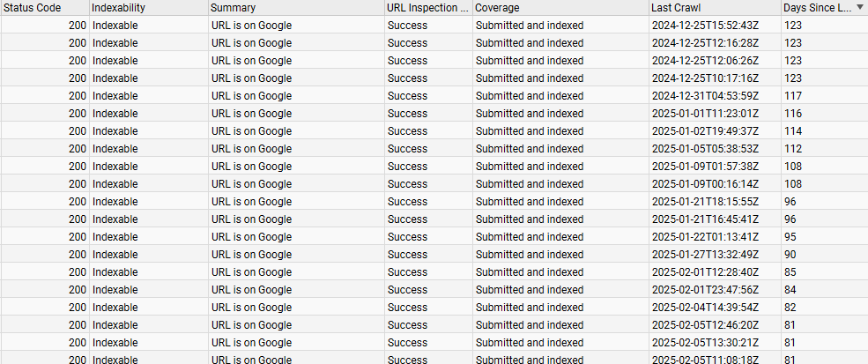Click the cell showing 95 days
868x364 pixels.
[x=790, y=237]
